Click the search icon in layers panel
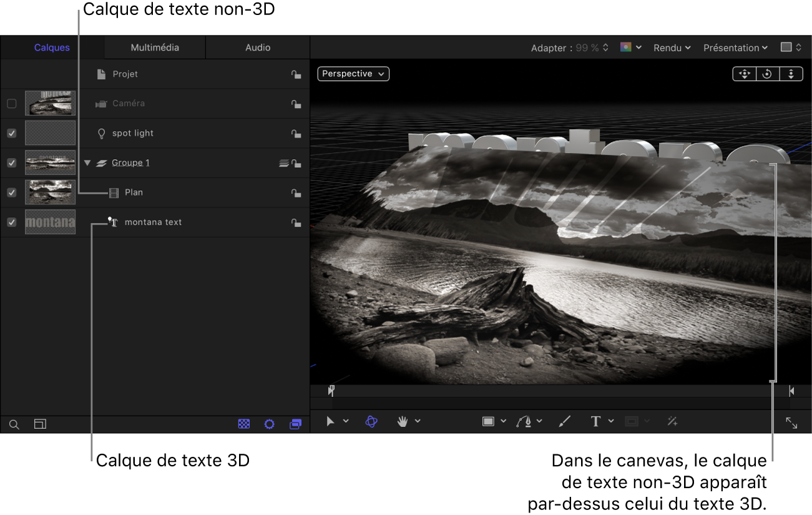Screen dimensions: 812x515 [14, 424]
